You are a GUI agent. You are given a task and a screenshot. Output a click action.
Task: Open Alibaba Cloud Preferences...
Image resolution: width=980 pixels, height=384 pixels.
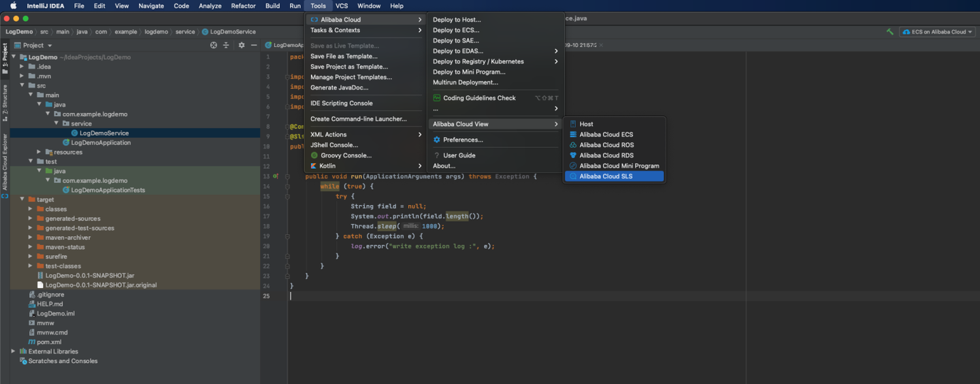click(495, 140)
